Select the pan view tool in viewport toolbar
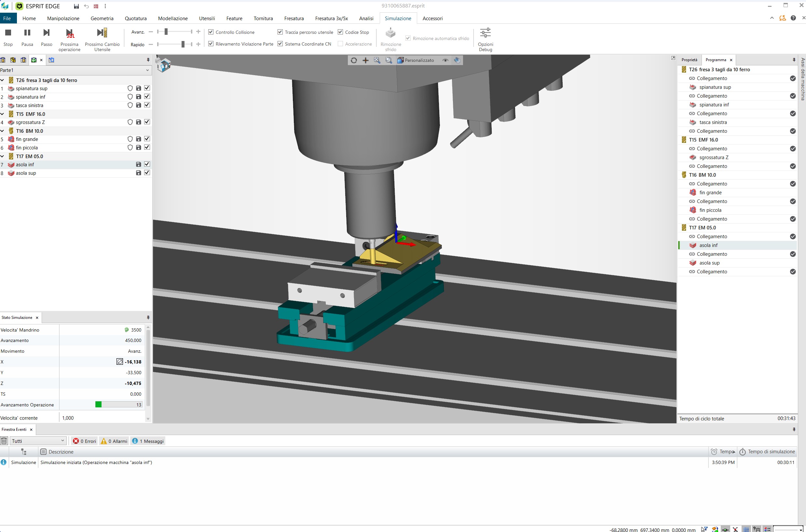The image size is (806, 532). [365, 61]
